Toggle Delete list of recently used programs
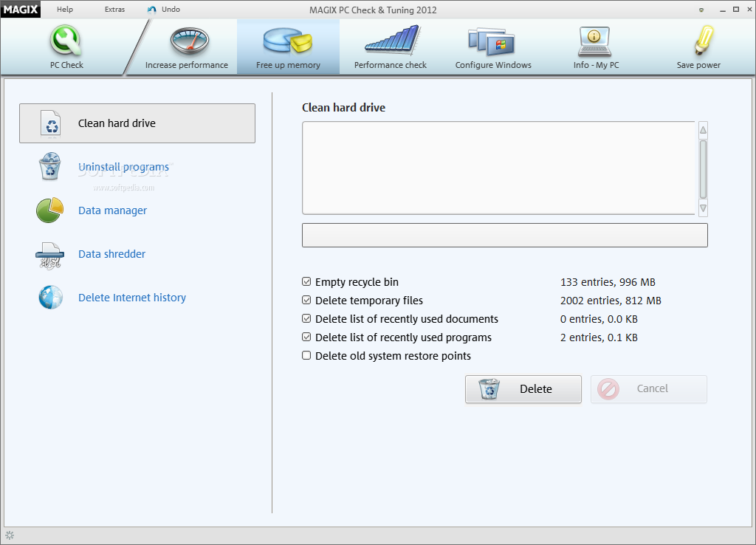 (306, 337)
